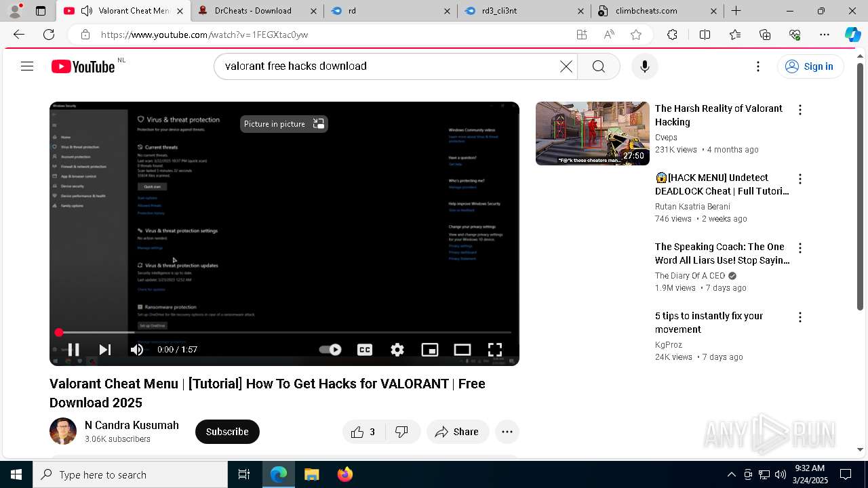Open The Speaking Coach video title
Screen dimensions: 868x488
(722, 253)
